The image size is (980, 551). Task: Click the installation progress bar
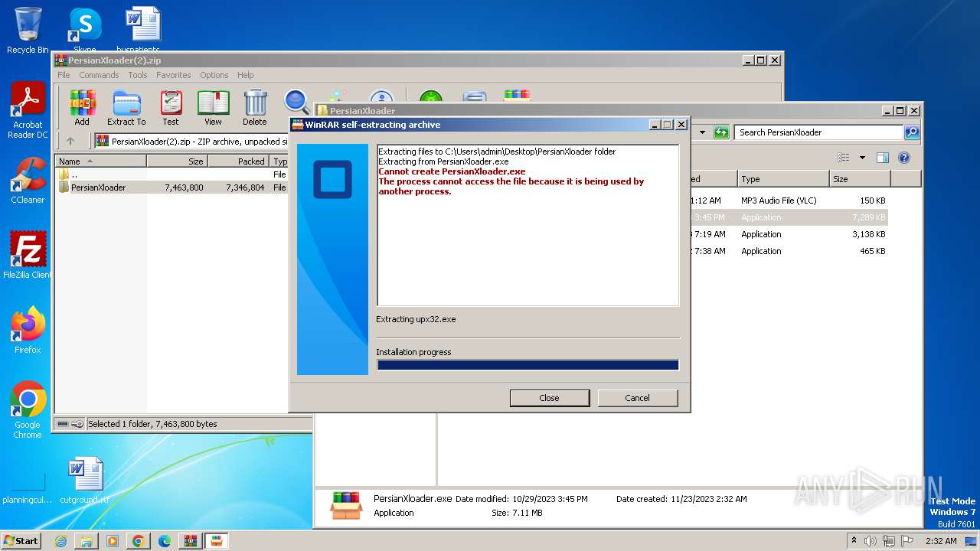click(x=528, y=365)
